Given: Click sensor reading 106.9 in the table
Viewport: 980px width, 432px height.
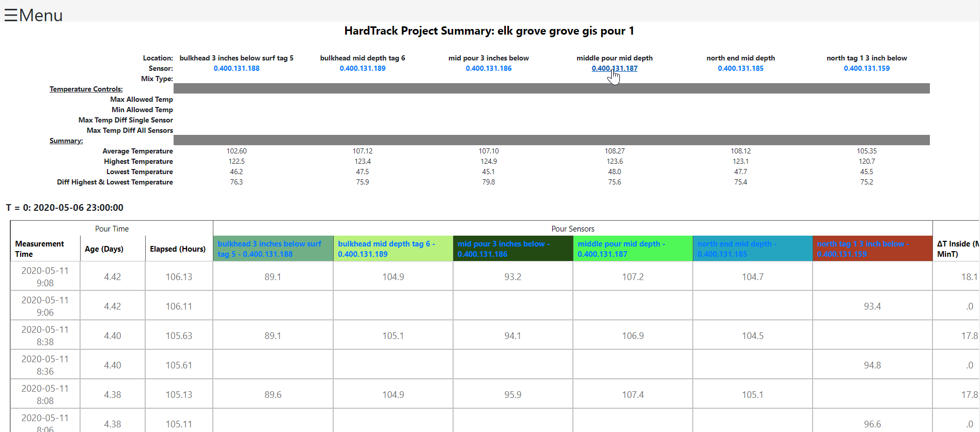Looking at the screenshot, I should click(x=633, y=336).
